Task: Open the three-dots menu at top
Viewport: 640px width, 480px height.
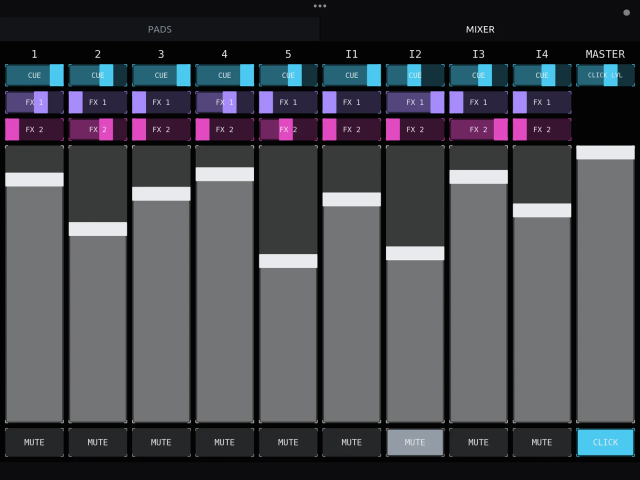Action: [320, 6]
